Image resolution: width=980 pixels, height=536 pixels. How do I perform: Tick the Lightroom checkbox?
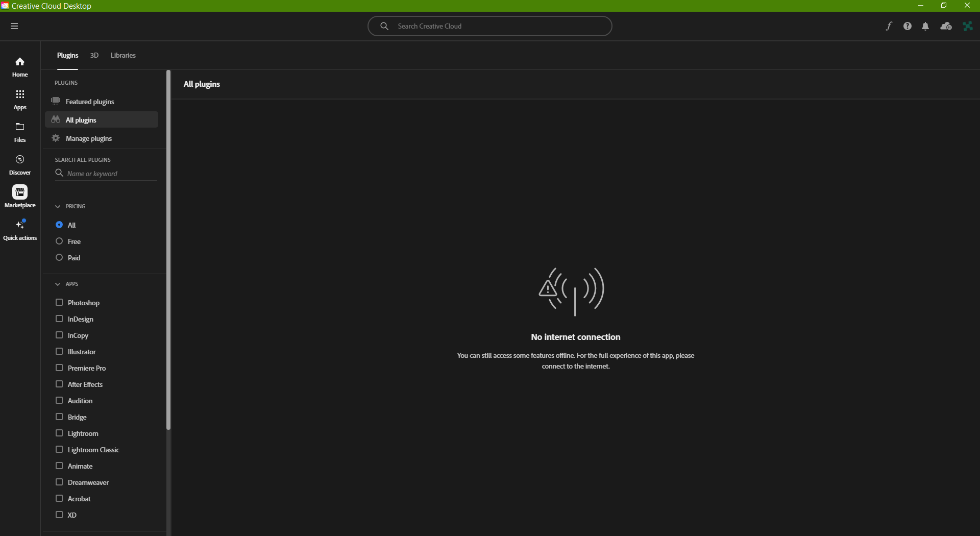[x=59, y=433]
